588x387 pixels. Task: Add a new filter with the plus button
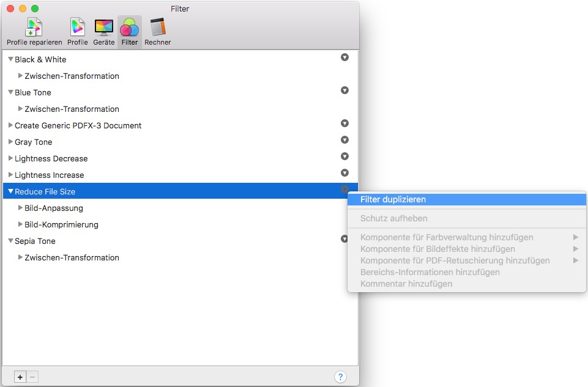coord(20,377)
